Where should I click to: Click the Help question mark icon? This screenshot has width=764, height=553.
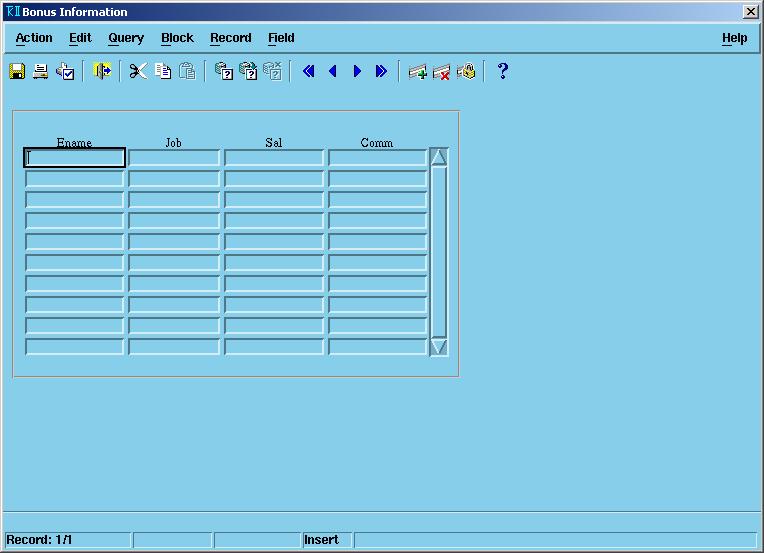point(503,71)
